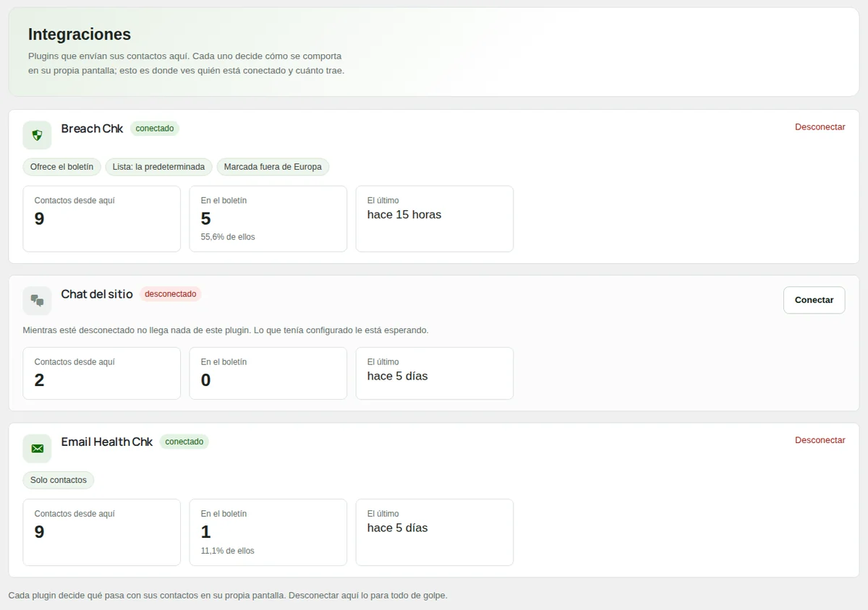Click the Email Health Chk title text
This screenshot has height=610, width=868.
[x=107, y=442]
